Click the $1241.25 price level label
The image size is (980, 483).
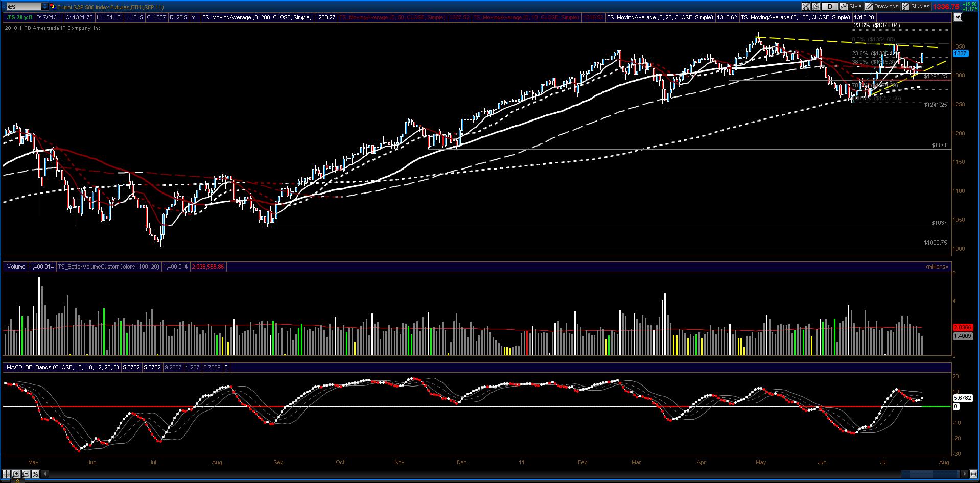click(x=936, y=105)
